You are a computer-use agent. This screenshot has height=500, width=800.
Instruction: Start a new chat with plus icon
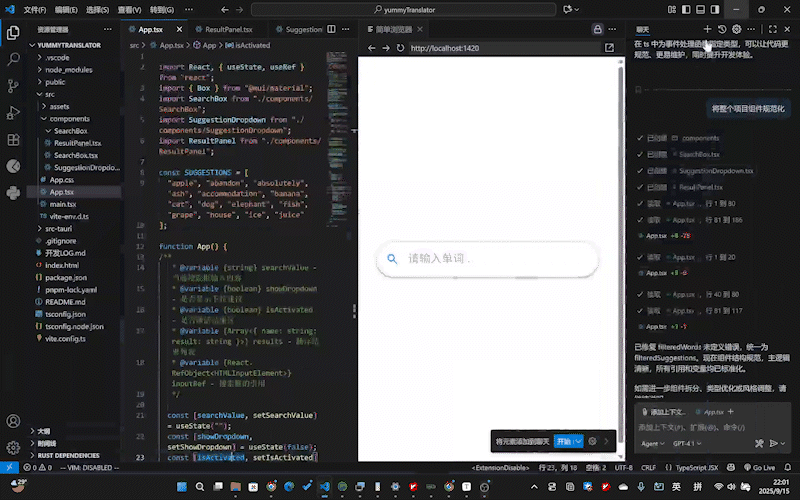click(x=707, y=30)
